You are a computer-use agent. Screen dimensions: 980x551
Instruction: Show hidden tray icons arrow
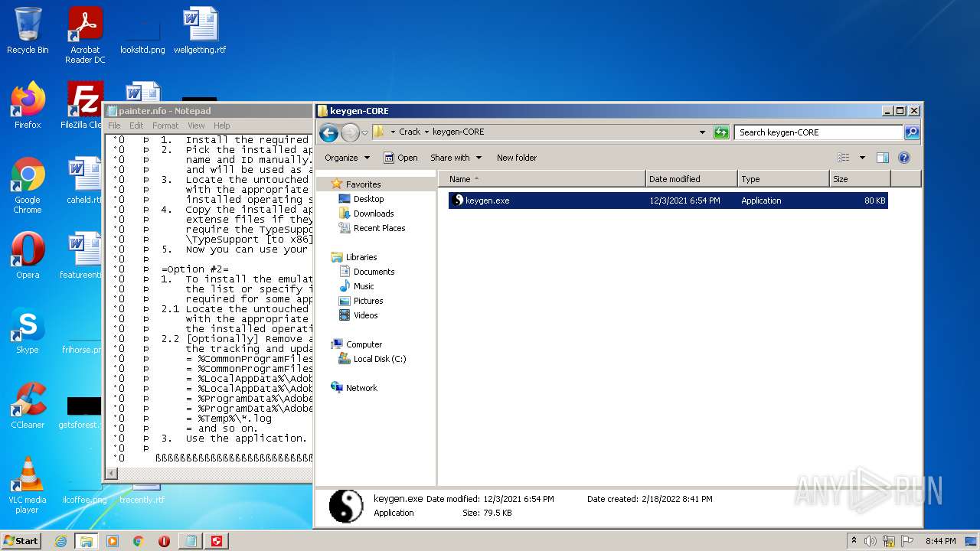coord(854,541)
